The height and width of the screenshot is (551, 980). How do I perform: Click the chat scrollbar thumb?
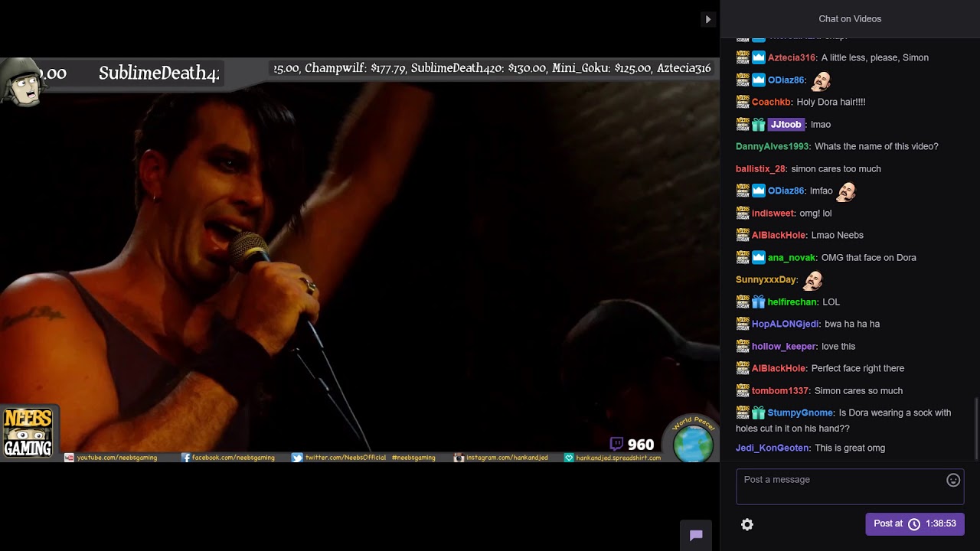tap(975, 429)
